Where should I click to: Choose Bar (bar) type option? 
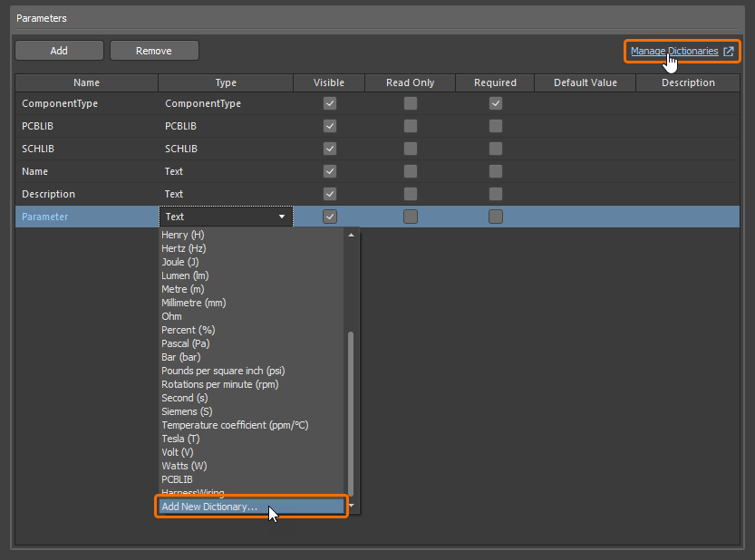point(180,357)
